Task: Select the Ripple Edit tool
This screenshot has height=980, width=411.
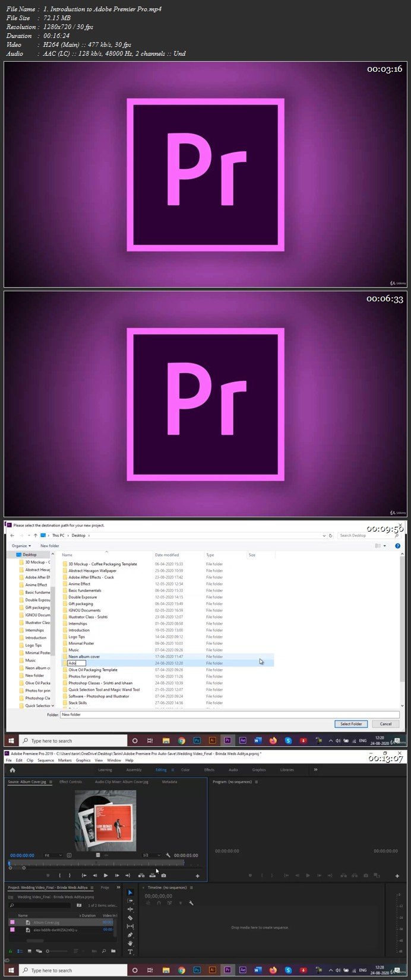Action: click(131, 909)
